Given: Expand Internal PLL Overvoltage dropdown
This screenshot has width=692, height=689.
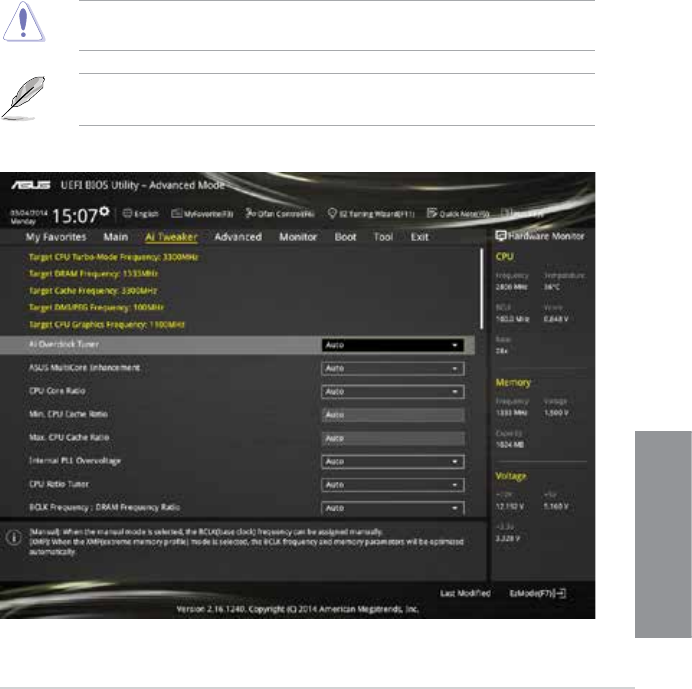Looking at the screenshot, I should click(393, 462).
